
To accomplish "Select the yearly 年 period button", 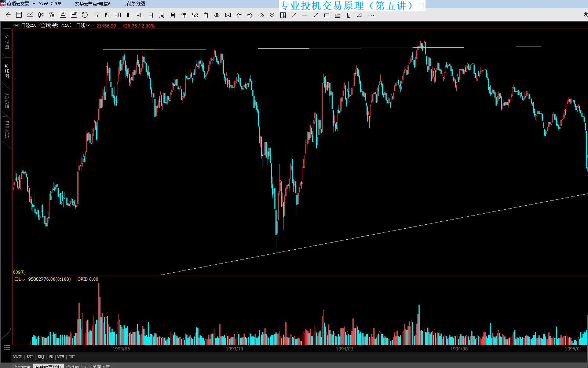I will 184,15.
